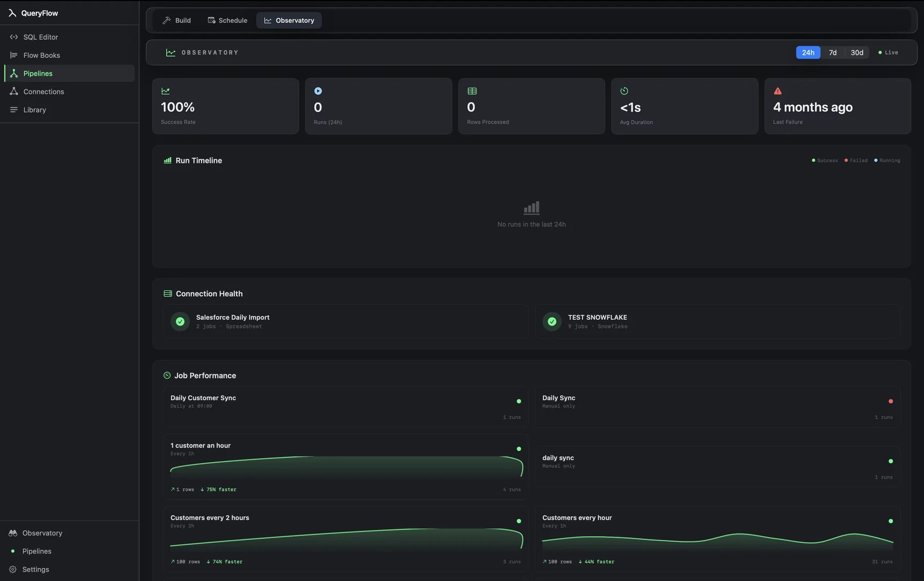Select the 24h time range
Viewport: 924px width, 581px height.
808,52
